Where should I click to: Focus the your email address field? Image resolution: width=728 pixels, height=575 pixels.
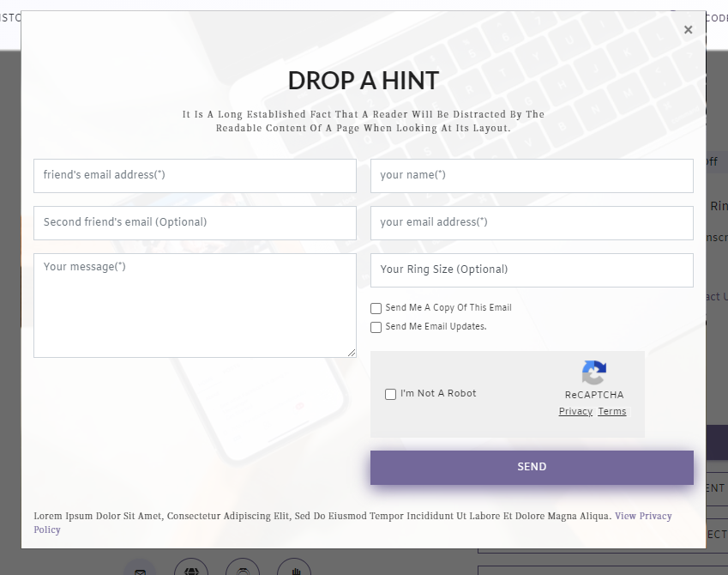tap(532, 222)
